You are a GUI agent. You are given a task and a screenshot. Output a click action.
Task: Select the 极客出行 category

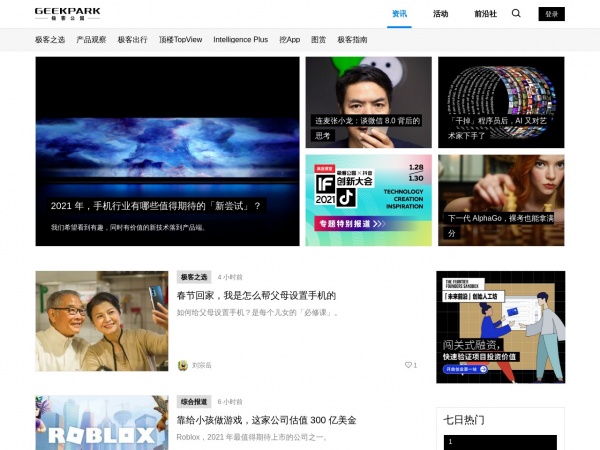[132, 39]
